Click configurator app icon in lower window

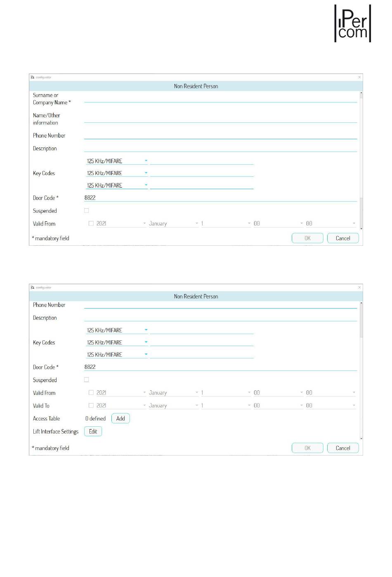click(33, 287)
